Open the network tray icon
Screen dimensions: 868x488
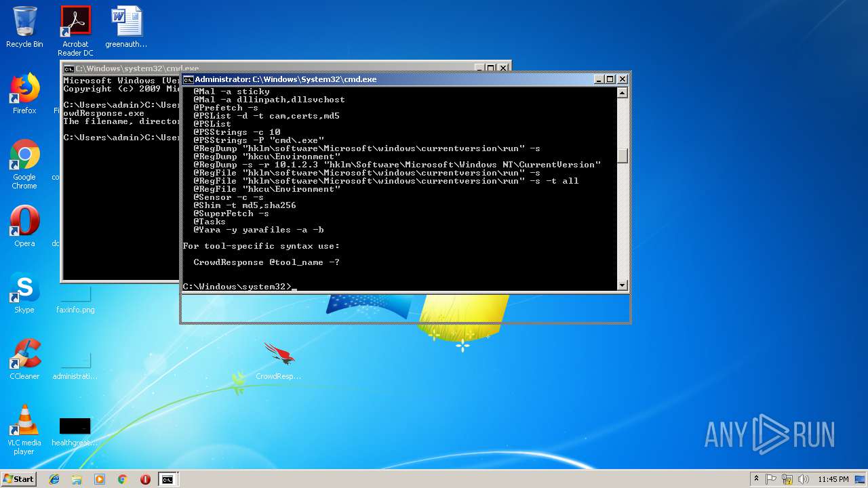pos(787,479)
